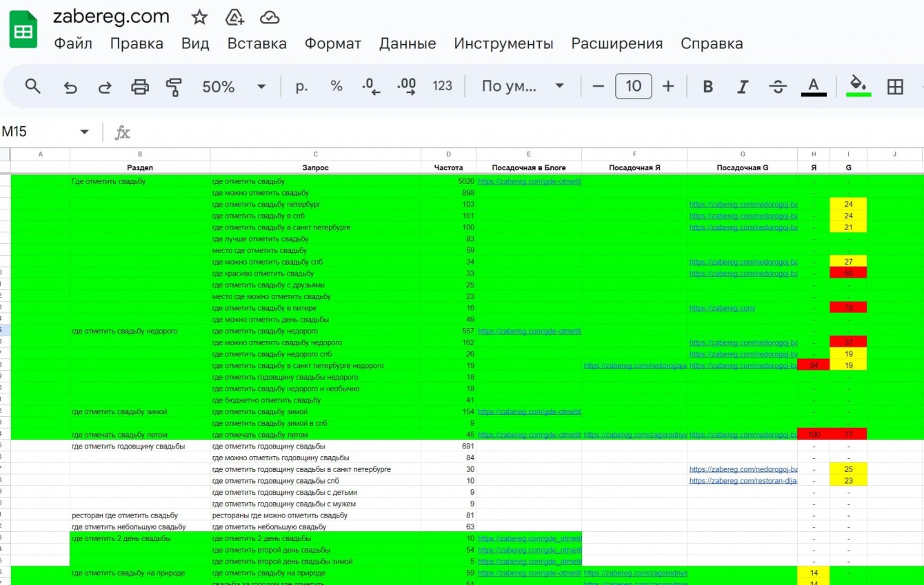Select the red cell with value 100
The width and height of the screenshot is (924, 585).
[814, 435]
